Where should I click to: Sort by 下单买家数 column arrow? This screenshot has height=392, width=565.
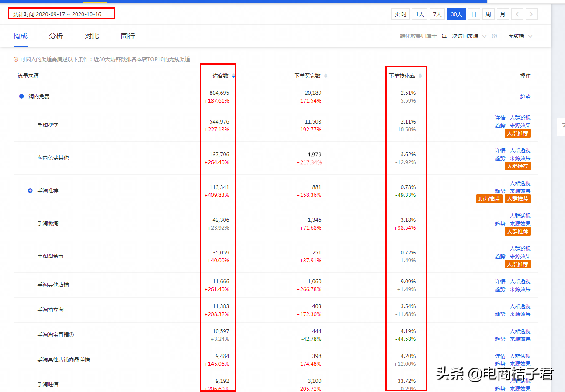pyautogui.click(x=326, y=76)
